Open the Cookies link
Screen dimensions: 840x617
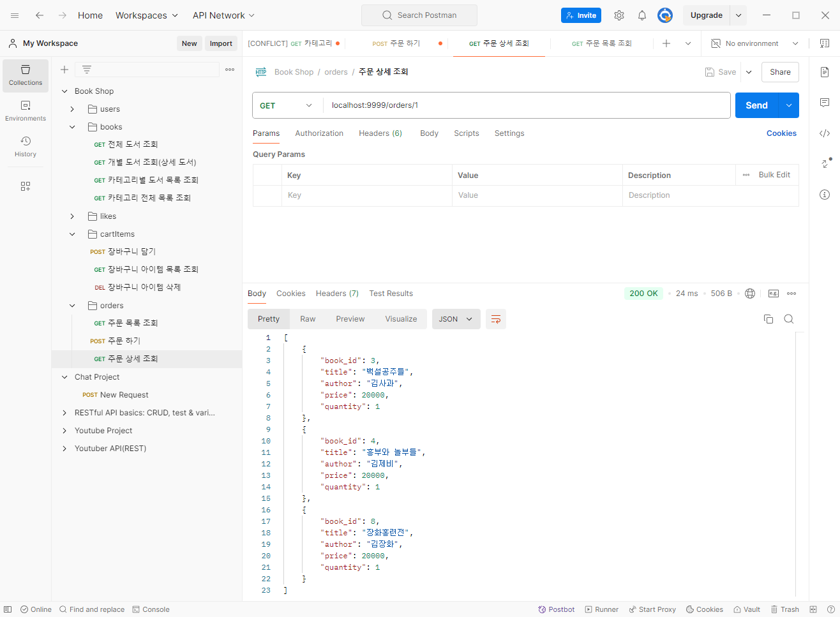(x=781, y=133)
